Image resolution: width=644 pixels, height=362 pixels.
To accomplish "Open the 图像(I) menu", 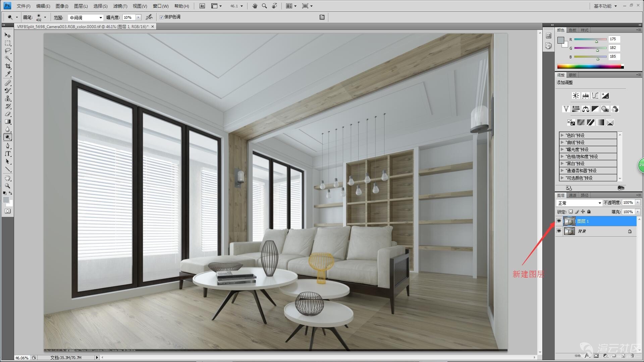I will coord(62,6).
